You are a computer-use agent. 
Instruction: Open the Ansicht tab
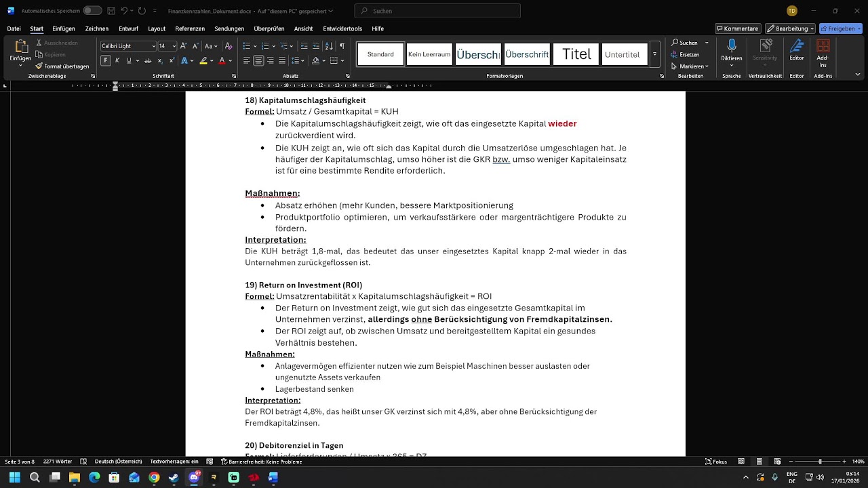303,28
